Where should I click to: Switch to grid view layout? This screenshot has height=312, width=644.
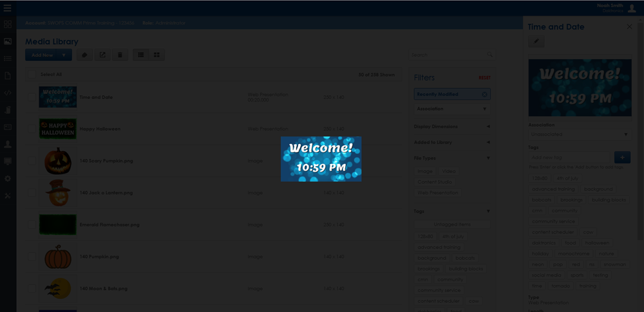tap(156, 55)
